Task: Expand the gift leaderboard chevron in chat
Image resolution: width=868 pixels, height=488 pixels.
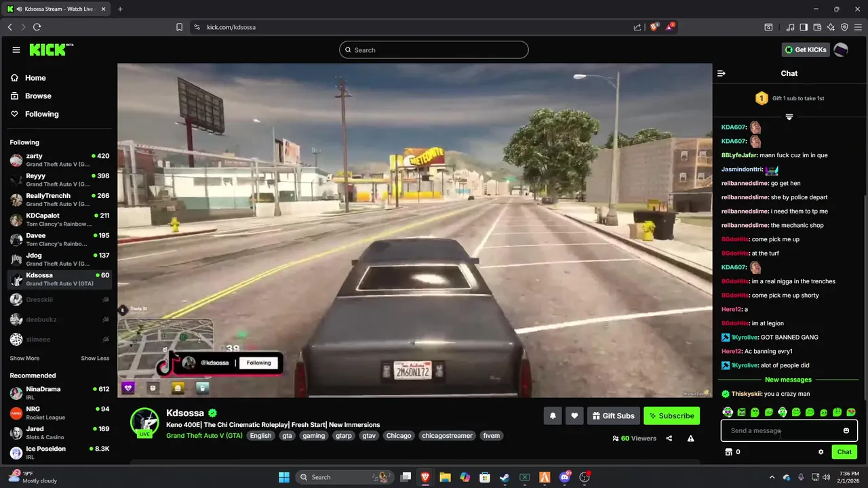Action: pyautogui.click(x=789, y=117)
